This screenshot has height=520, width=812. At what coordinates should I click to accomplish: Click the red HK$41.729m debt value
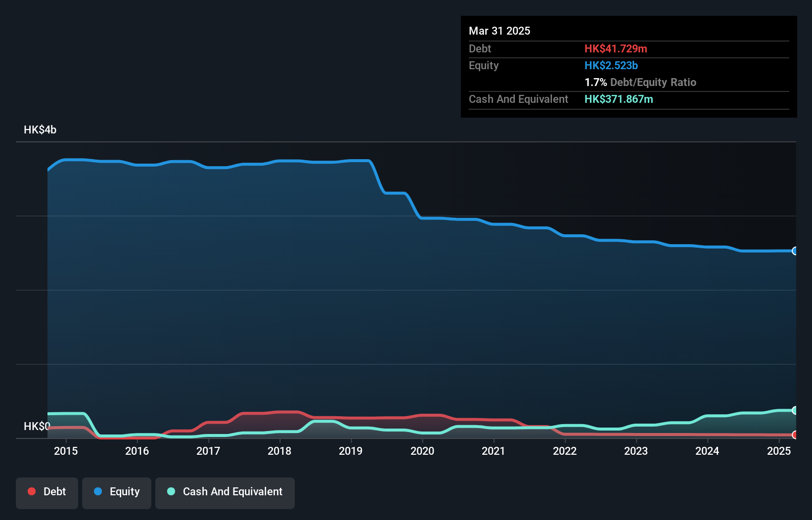point(616,48)
